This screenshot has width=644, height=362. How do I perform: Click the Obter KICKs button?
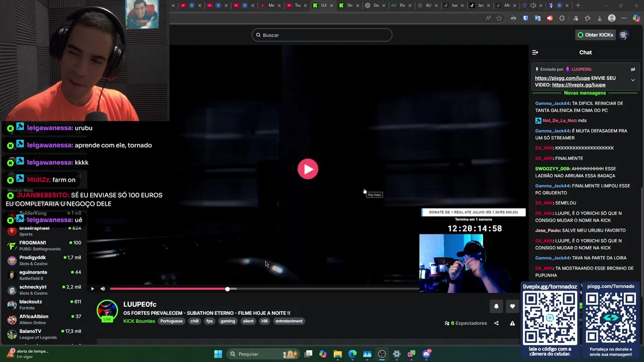point(596,35)
